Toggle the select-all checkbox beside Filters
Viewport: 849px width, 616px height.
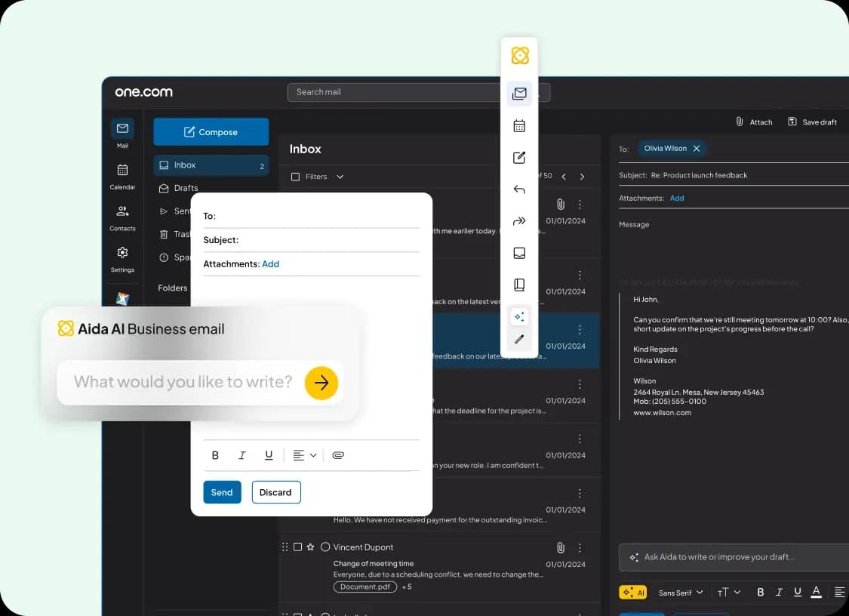pyautogui.click(x=295, y=177)
